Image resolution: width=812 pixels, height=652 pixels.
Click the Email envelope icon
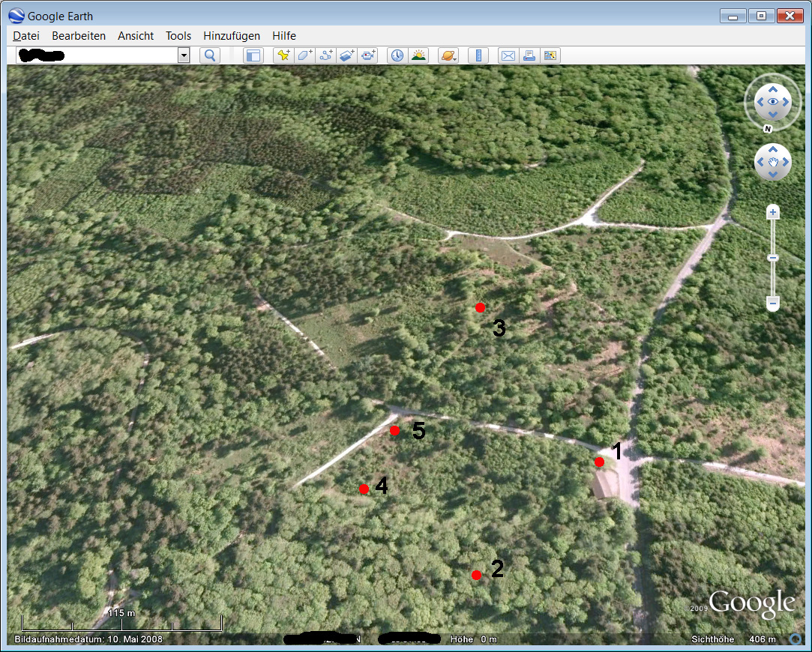(x=508, y=55)
